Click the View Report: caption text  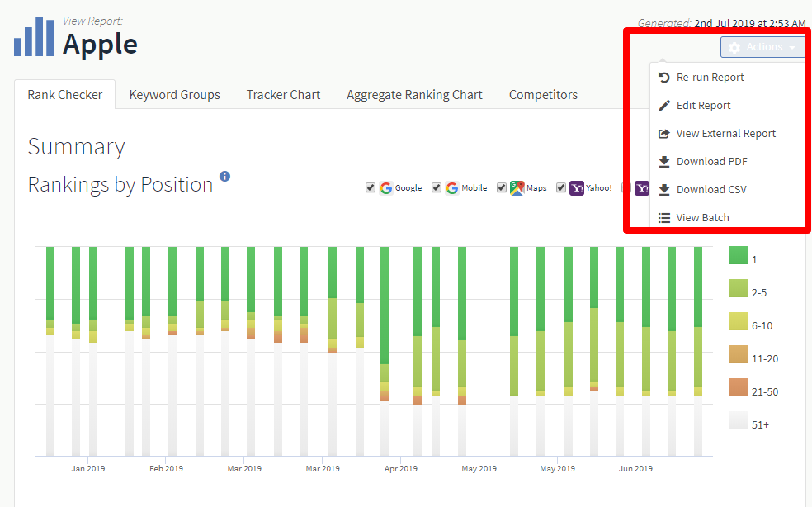click(x=92, y=21)
